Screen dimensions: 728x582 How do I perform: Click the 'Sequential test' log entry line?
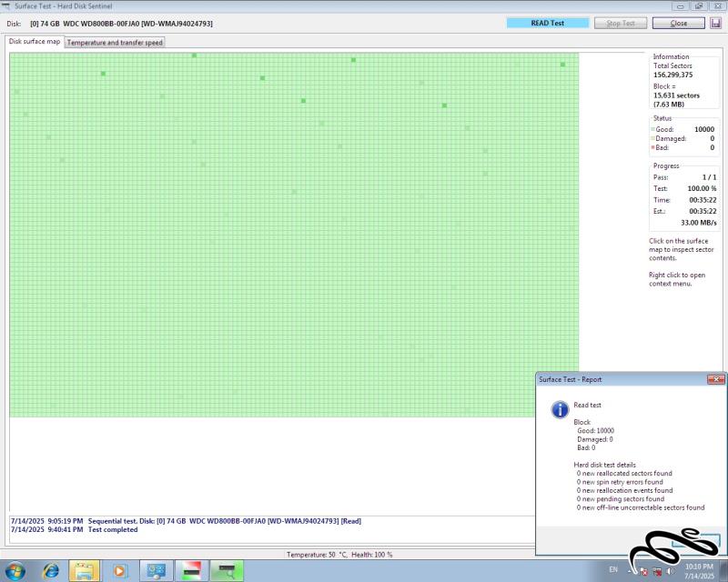tap(186, 521)
